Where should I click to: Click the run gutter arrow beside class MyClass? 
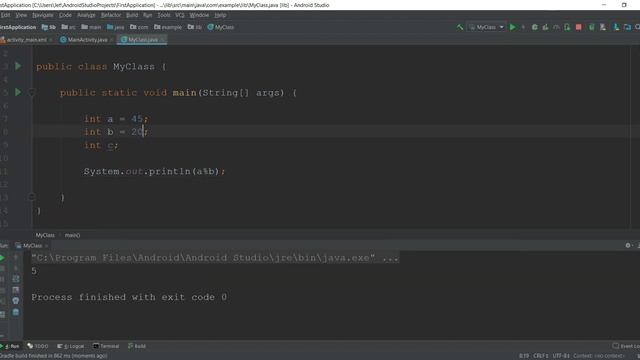point(18,66)
